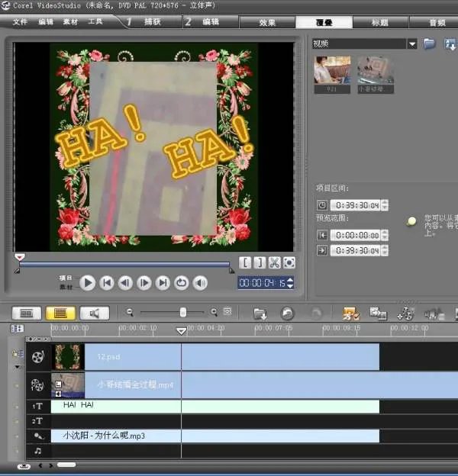458x476 pixels.
Task: Increase the preview timecode with the stepper
Action: coord(290,280)
